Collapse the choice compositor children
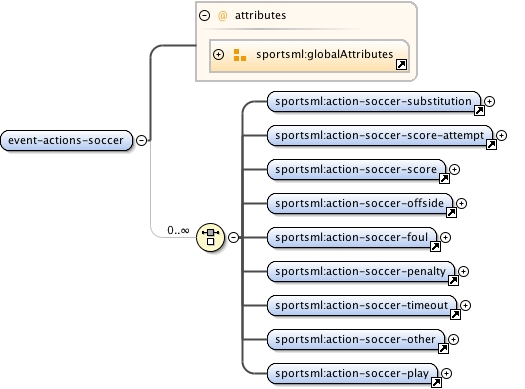Viewport: 525px width, 389px height. pos(233,237)
